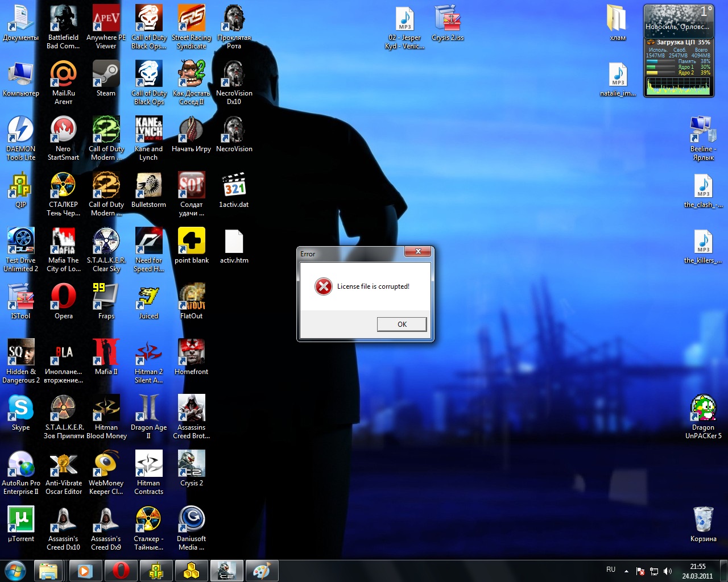728x582 pixels.
Task: Select the Kane and Lynch shortcut
Action: click(148, 138)
